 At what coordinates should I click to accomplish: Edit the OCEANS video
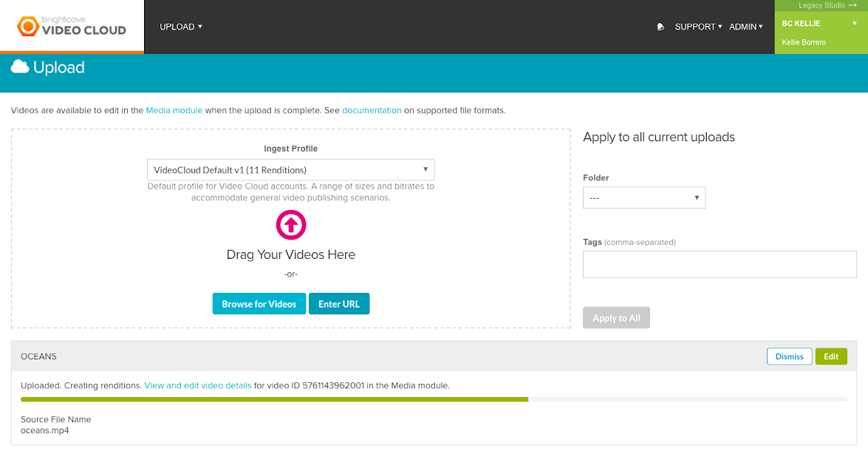pyautogui.click(x=831, y=356)
